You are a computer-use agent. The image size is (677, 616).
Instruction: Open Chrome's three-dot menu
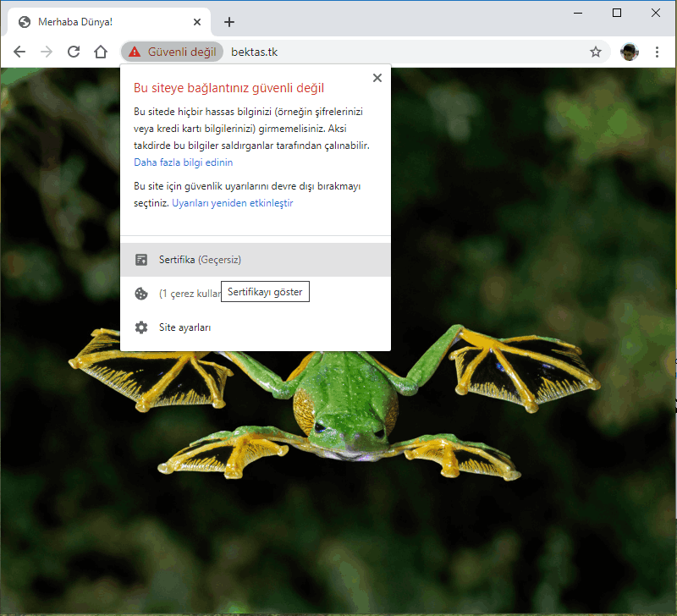(x=657, y=52)
